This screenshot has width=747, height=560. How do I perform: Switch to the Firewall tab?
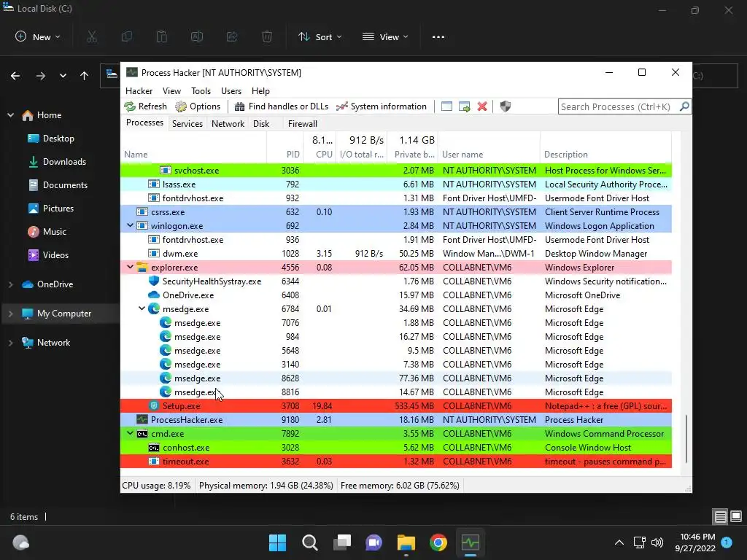(x=303, y=124)
